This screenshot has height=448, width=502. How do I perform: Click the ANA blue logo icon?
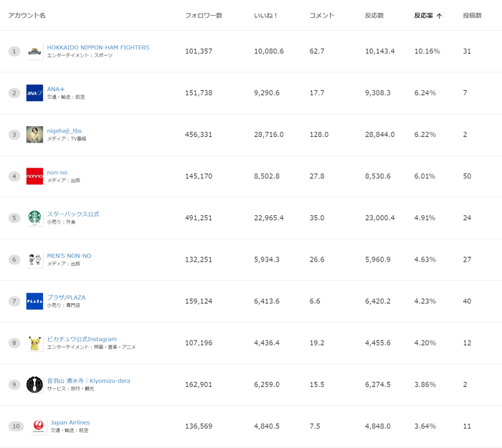(x=34, y=92)
